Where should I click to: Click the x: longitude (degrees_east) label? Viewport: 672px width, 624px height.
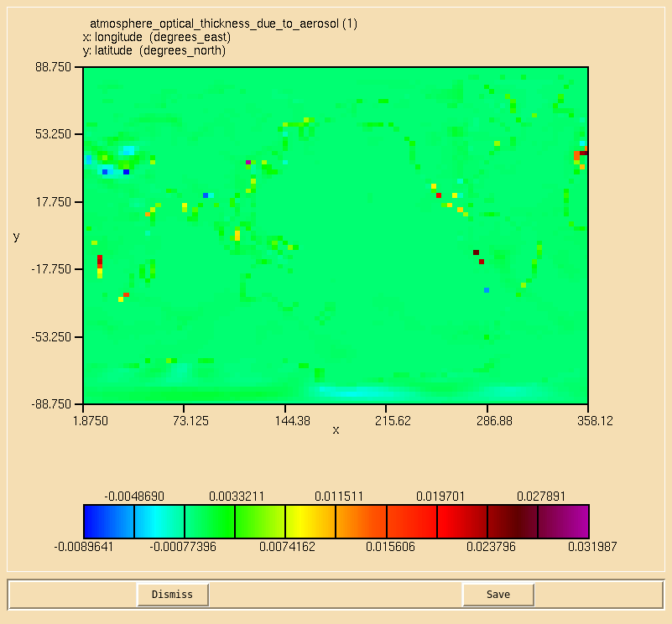(157, 37)
